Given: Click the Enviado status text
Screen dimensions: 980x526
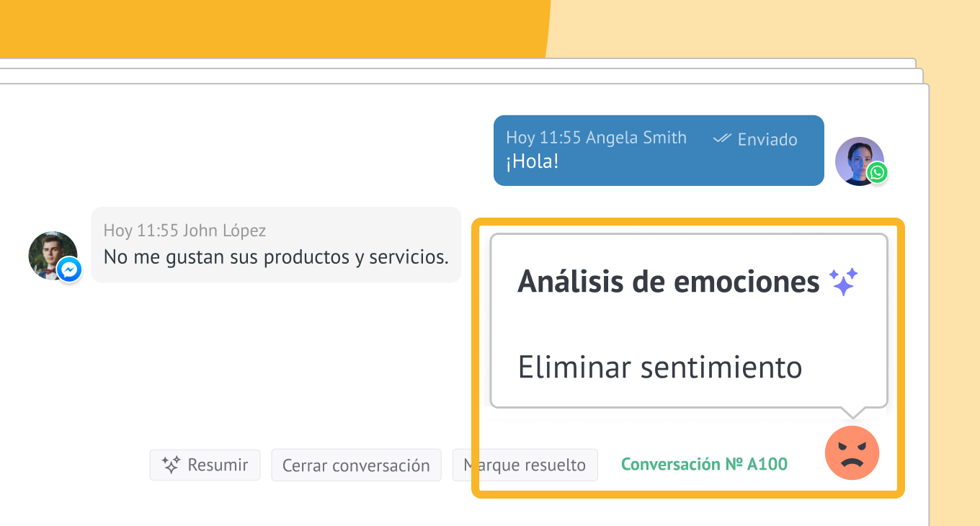Looking at the screenshot, I should [x=767, y=139].
